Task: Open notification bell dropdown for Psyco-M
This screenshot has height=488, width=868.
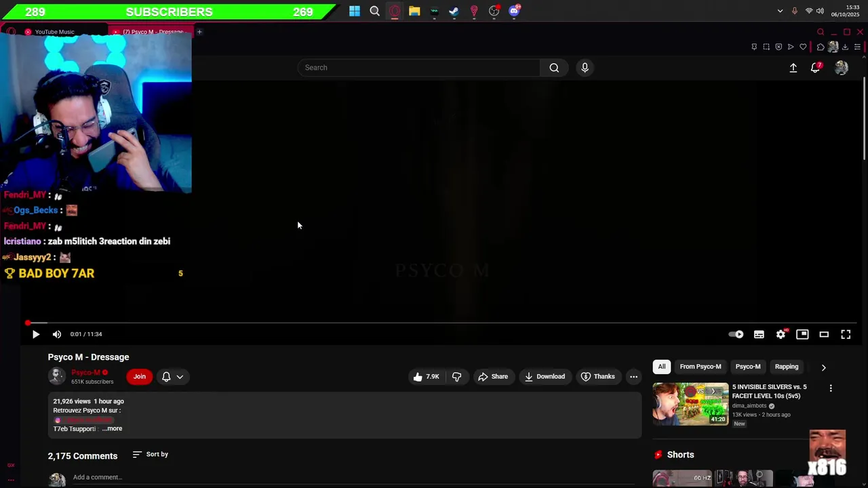Action: [x=173, y=377]
